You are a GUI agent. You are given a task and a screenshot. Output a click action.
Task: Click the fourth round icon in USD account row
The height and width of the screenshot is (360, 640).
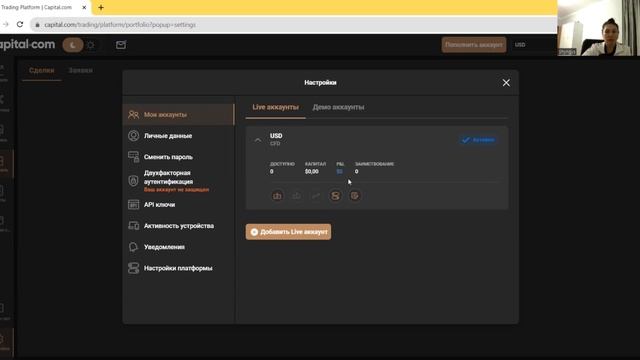point(335,196)
